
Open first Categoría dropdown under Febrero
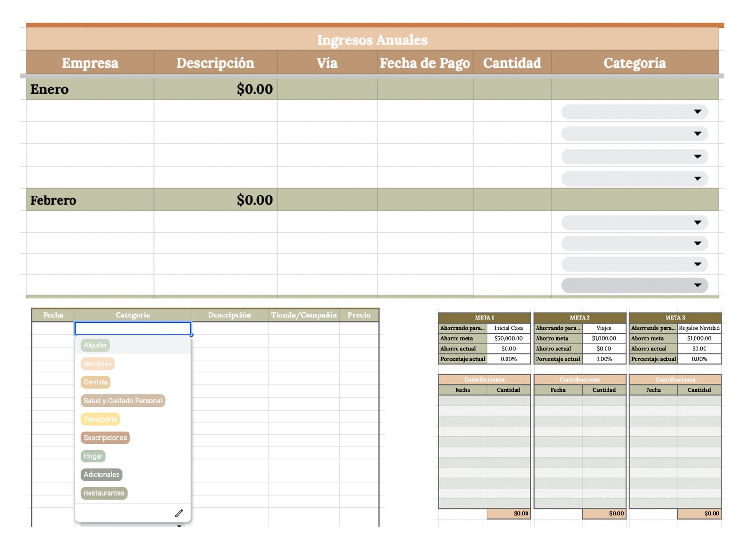pos(635,222)
